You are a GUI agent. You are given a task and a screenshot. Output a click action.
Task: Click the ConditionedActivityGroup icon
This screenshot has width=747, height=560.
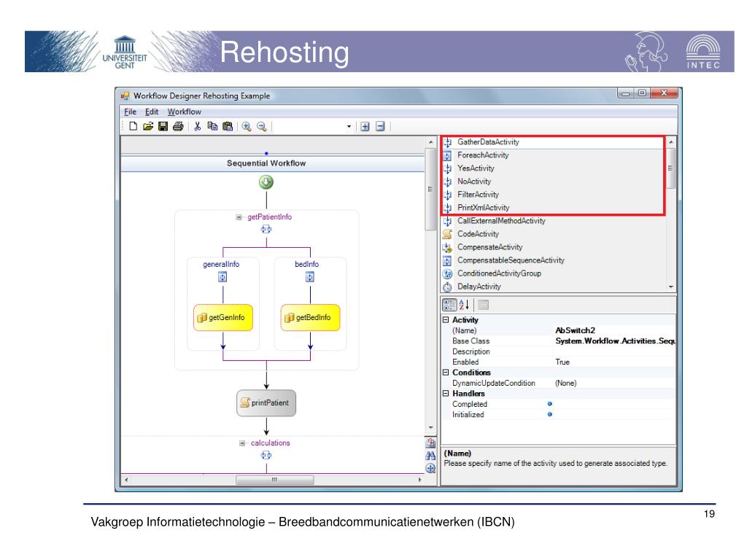[447, 274]
